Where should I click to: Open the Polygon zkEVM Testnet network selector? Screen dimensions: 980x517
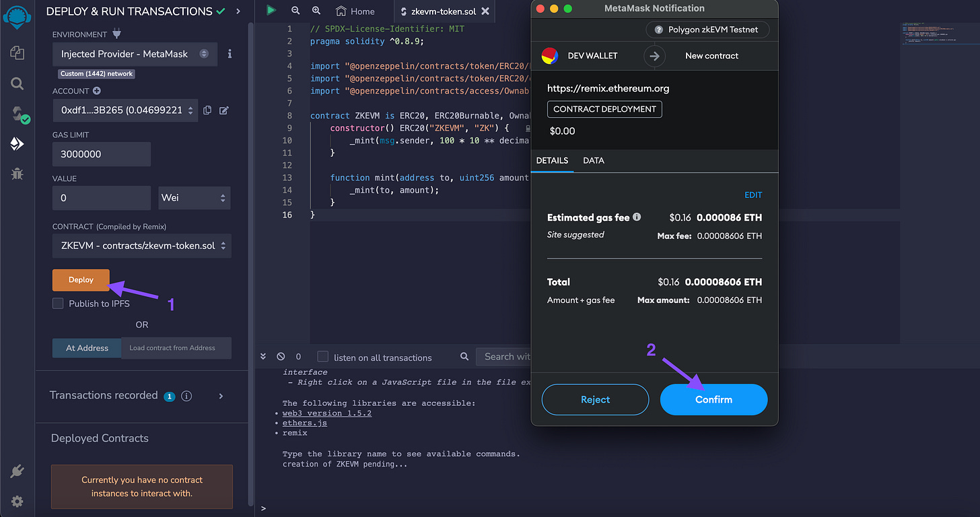[x=707, y=30]
